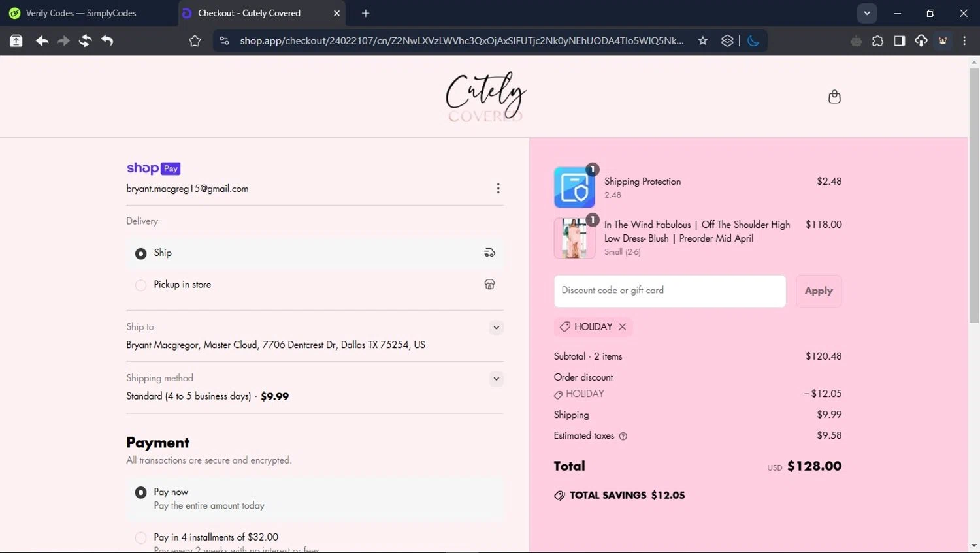The height and width of the screenshot is (553, 980).
Task: Click the gray extension icon beside puzzle icon
Action: tap(856, 41)
